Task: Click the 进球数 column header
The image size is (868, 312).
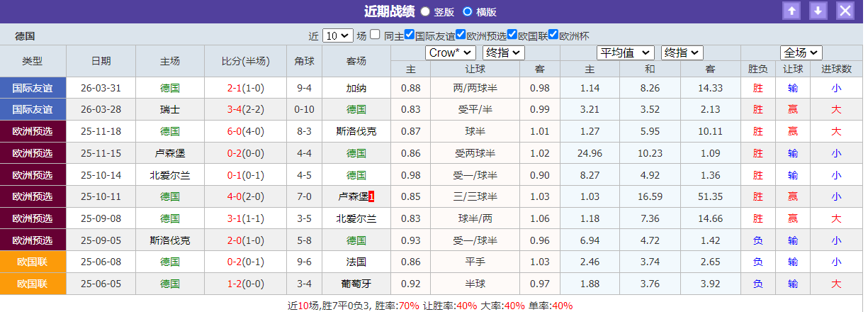Action: point(836,69)
